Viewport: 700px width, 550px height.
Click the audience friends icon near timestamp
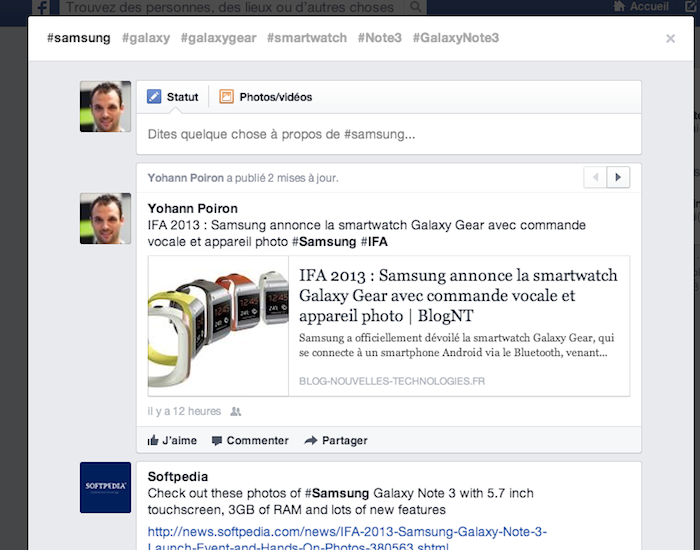point(236,411)
